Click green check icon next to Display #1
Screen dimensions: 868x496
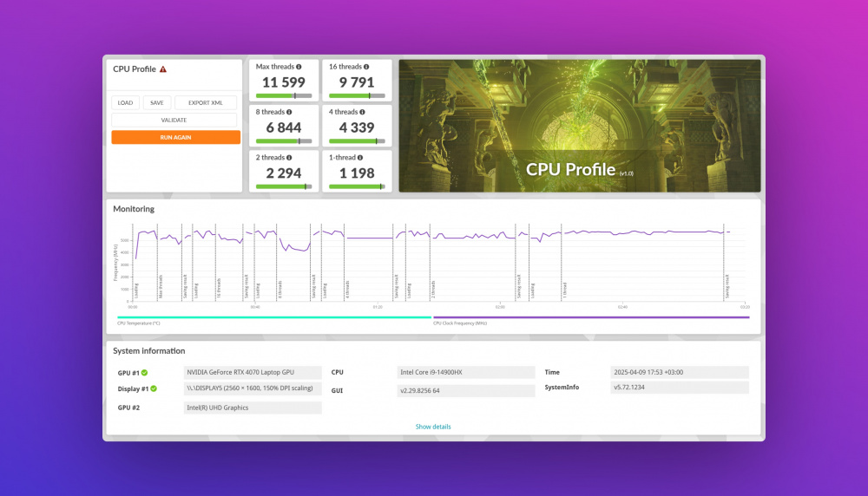[154, 388]
